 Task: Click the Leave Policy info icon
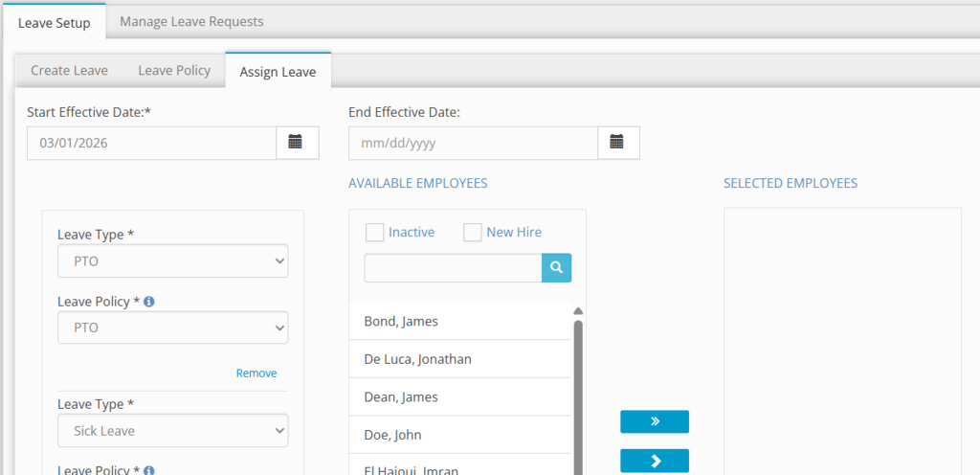point(149,302)
